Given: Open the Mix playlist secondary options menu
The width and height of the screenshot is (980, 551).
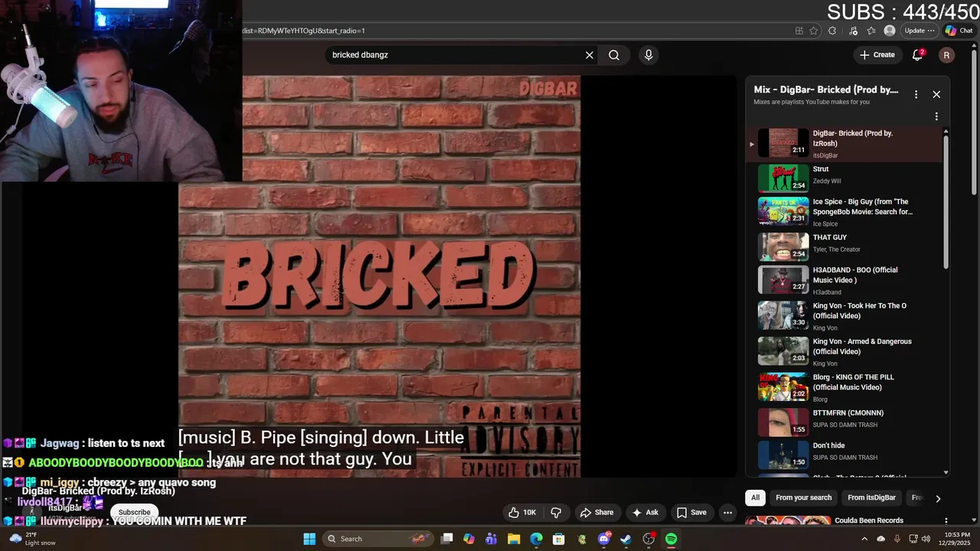Looking at the screenshot, I should pos(936,116).
